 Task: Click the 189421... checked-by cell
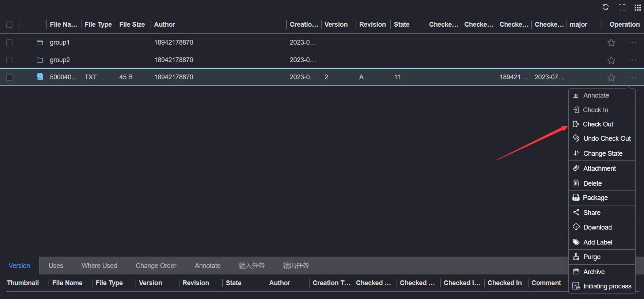pos(514,77)
